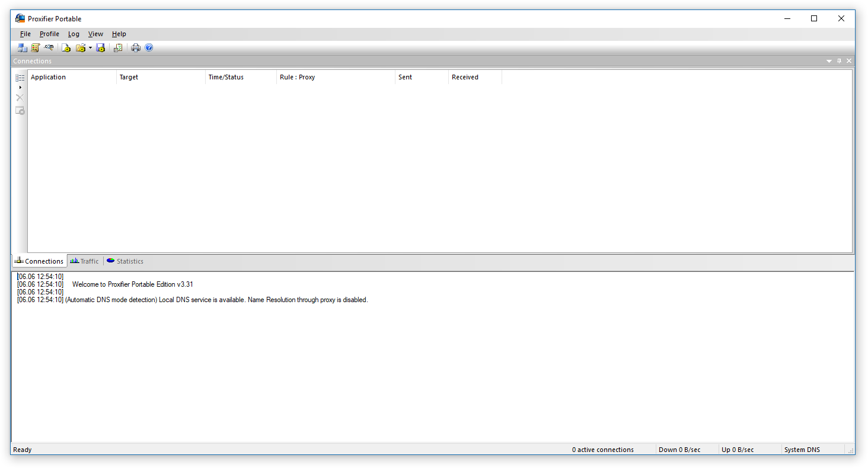Click the open profile folder icon
Viewport: 868px width, 468px height.
point(81,48)
